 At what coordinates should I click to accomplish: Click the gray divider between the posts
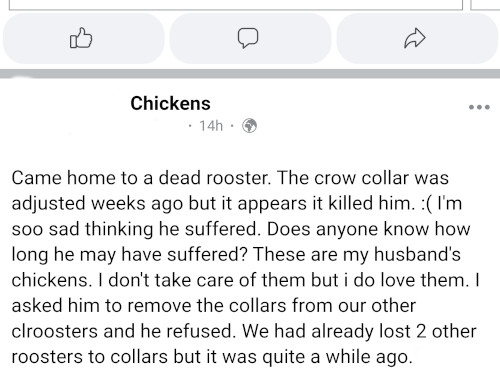click(250, 74)
